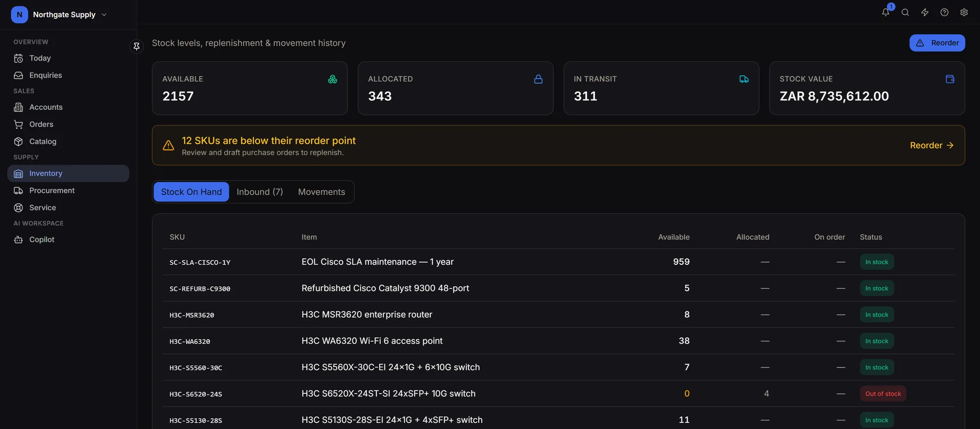Click the Available card boxes icon
This screenshot has width=980, height=429.
pyautogui.click(x=332, y=79)
